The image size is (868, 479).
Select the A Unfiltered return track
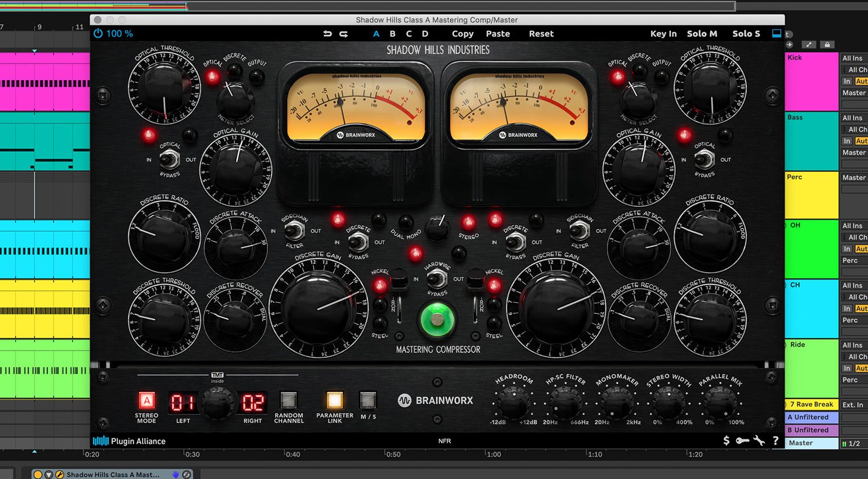tap(812, 418)
